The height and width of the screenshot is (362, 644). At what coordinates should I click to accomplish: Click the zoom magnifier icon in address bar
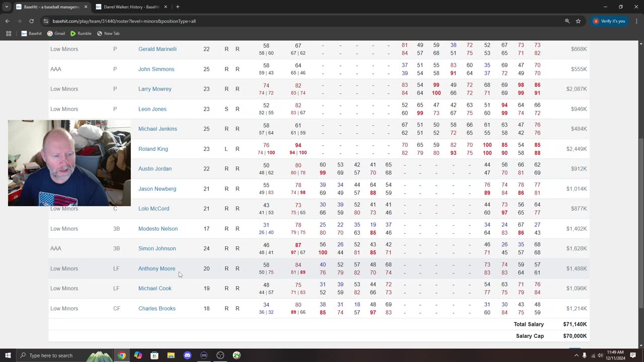567,21
